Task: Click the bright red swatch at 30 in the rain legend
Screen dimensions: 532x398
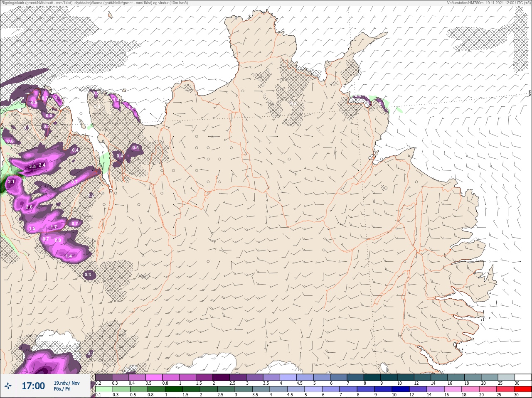Action: (523, 389)
